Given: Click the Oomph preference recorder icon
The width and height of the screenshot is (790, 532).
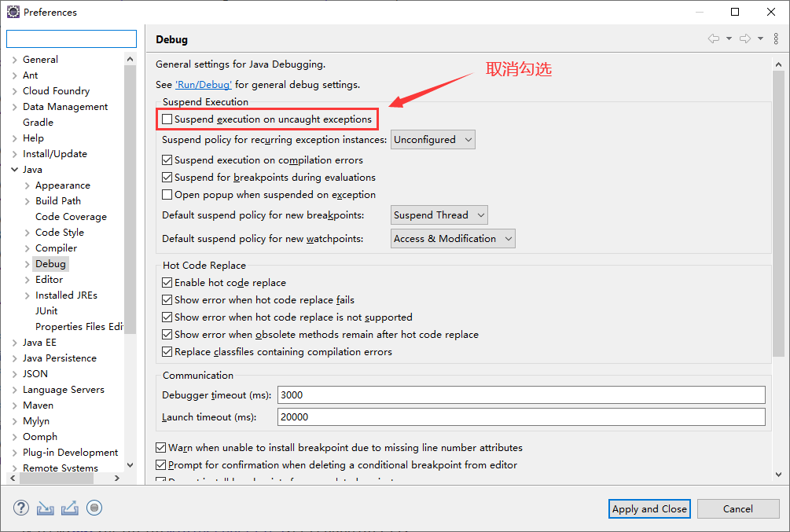Looking at the screenshot, I should [x=94, y=508].
